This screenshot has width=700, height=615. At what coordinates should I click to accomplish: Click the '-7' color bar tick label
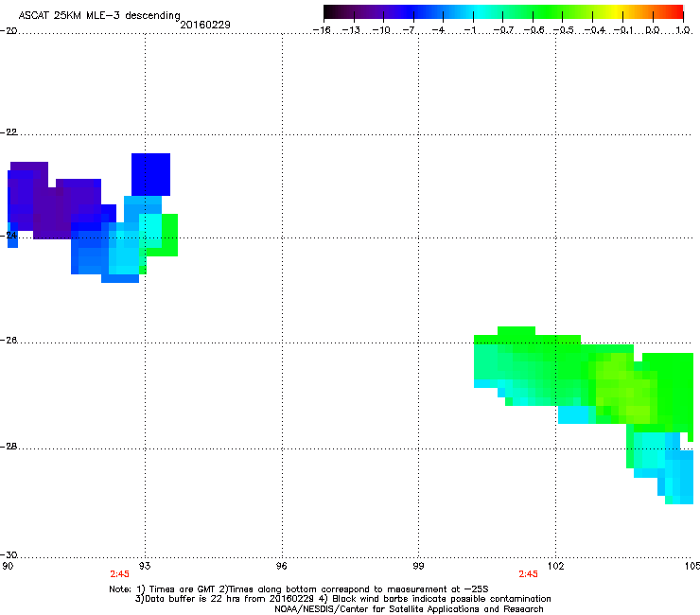(x=409, y=30)
